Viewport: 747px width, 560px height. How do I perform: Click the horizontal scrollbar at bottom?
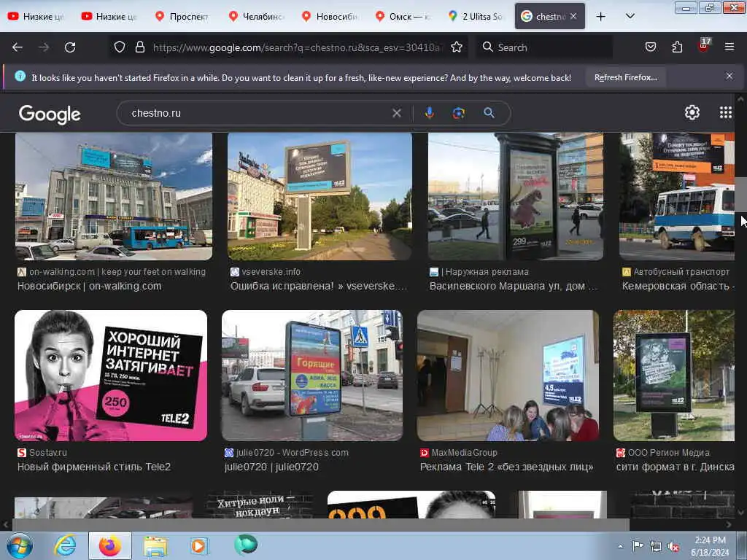click(320, 524)
